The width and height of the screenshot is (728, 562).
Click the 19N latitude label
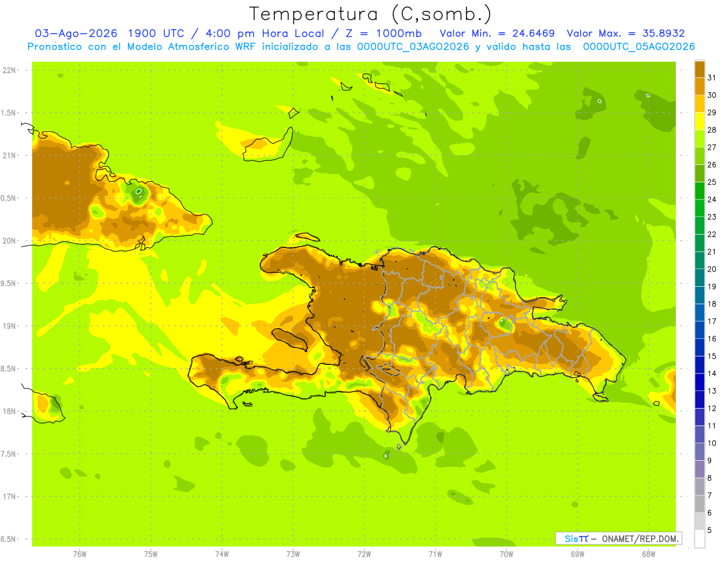[x=10, y=326]
